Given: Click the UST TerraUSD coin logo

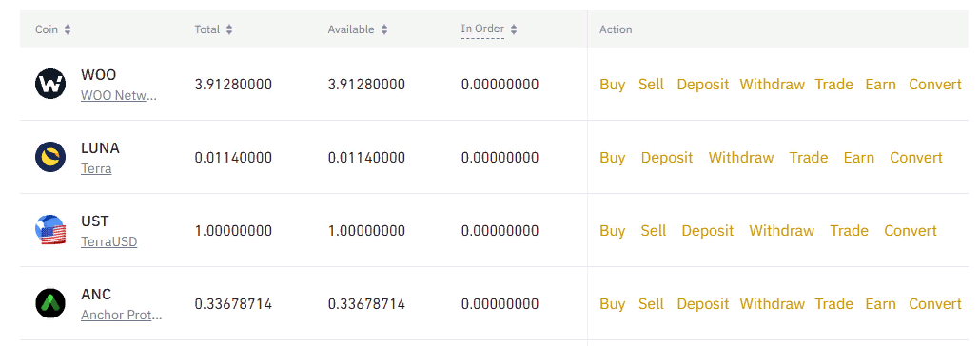Looking at the screenshot, I should pos(50,230).
